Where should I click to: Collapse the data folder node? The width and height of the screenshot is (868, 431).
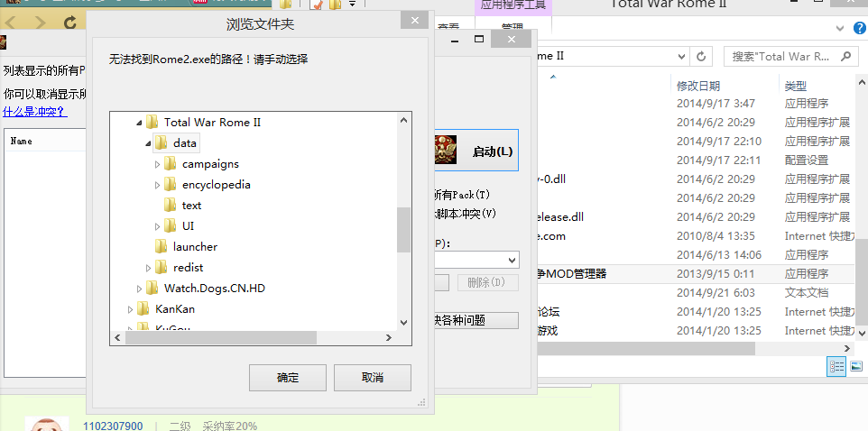click(x=148, y=143)
